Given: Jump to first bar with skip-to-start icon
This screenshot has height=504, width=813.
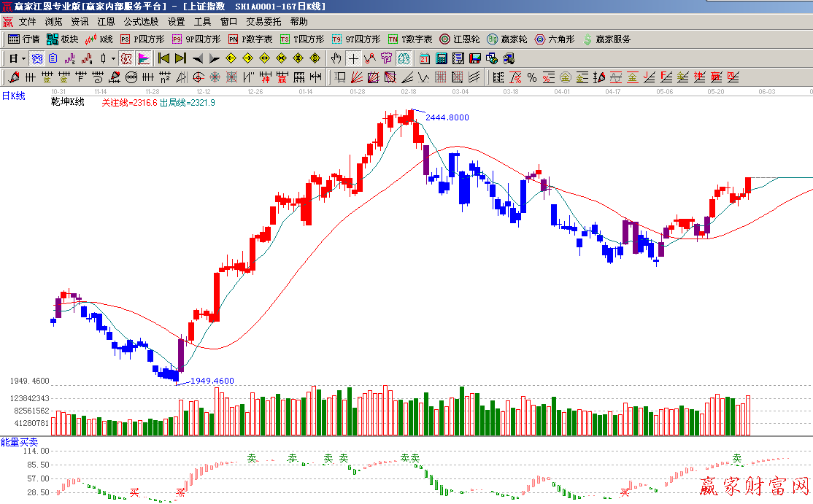Looking at the screenshot, I should [x=163, y=58].
